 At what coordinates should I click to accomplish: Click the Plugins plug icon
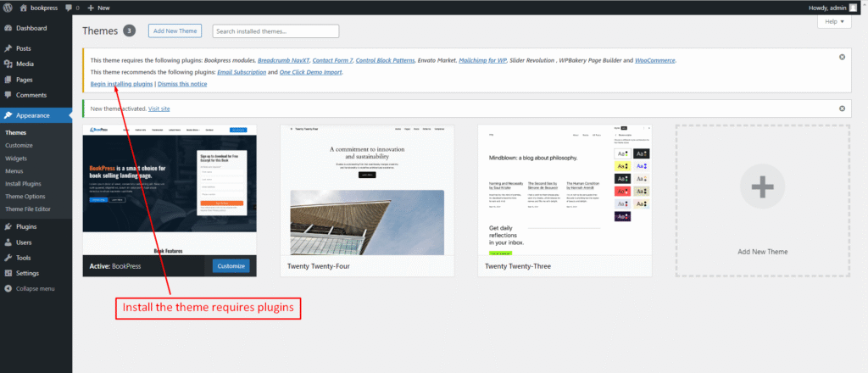[x=8, y=226]
